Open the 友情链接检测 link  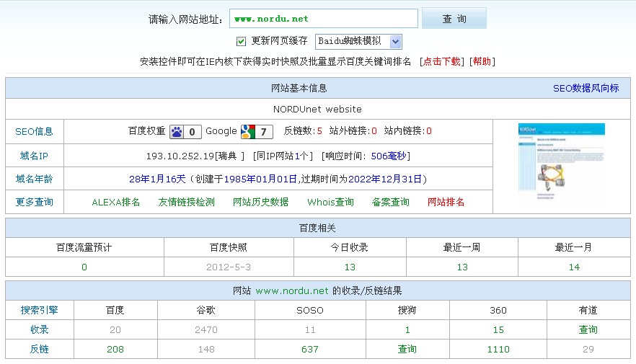(x=186, y=203)
